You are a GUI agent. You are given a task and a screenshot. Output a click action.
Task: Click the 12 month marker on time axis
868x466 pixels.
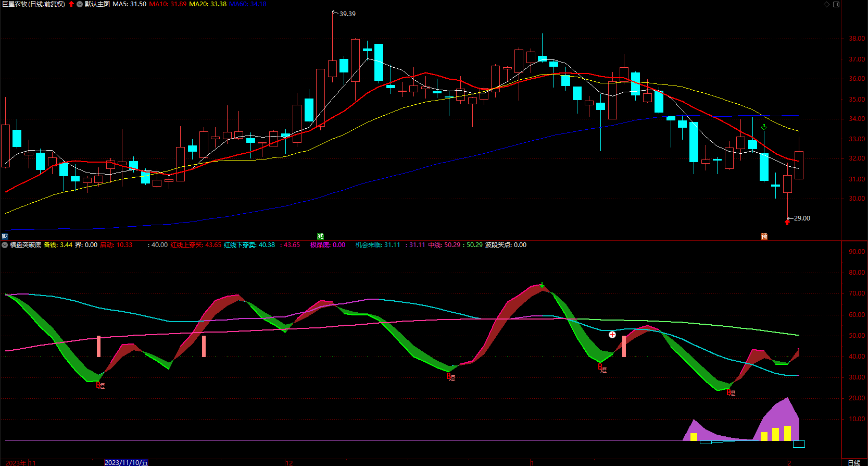(x=290, y=463)
